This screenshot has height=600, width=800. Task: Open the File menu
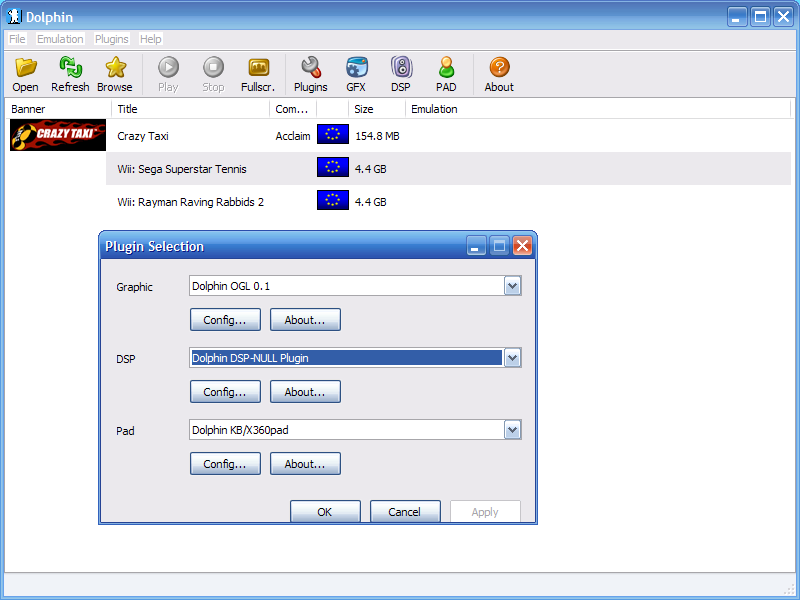click(17, 39)
